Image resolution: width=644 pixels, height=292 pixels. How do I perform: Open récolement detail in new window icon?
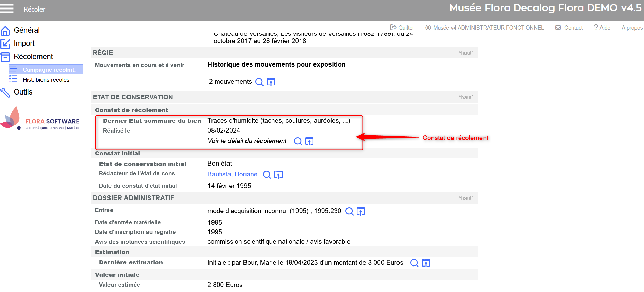(309, 141)
